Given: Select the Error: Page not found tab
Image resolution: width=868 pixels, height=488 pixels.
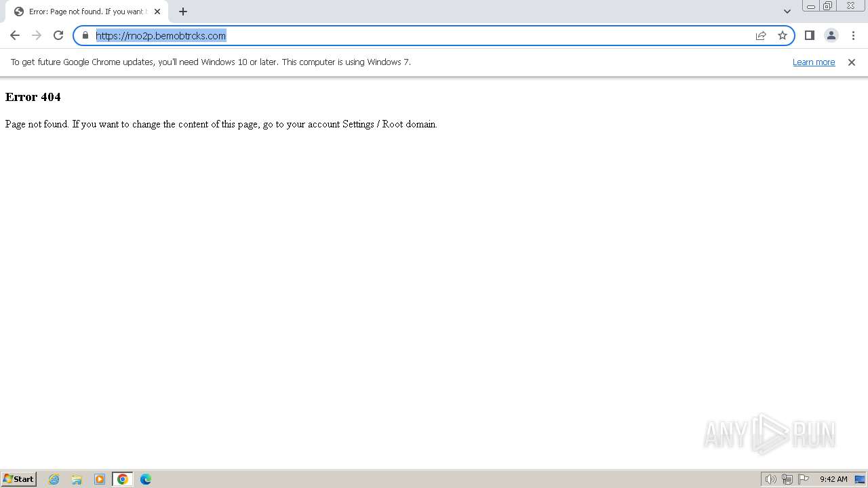Looking at the screenshot, I should (x=87, y=12).
